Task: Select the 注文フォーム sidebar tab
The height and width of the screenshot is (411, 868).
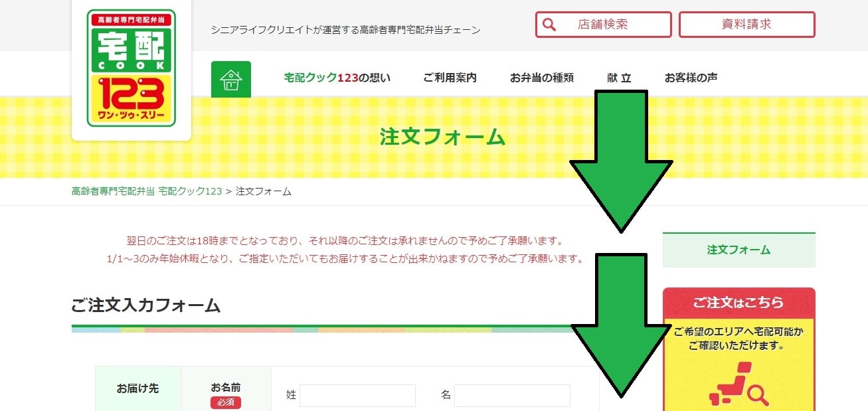Action: pyautogui.click(x=738, y=250)
